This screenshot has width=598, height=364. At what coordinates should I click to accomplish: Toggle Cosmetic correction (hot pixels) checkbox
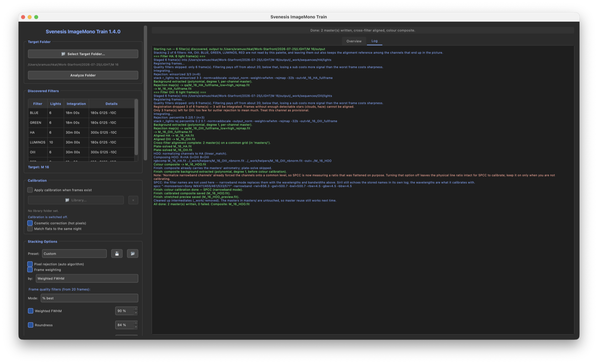[30, 223]
